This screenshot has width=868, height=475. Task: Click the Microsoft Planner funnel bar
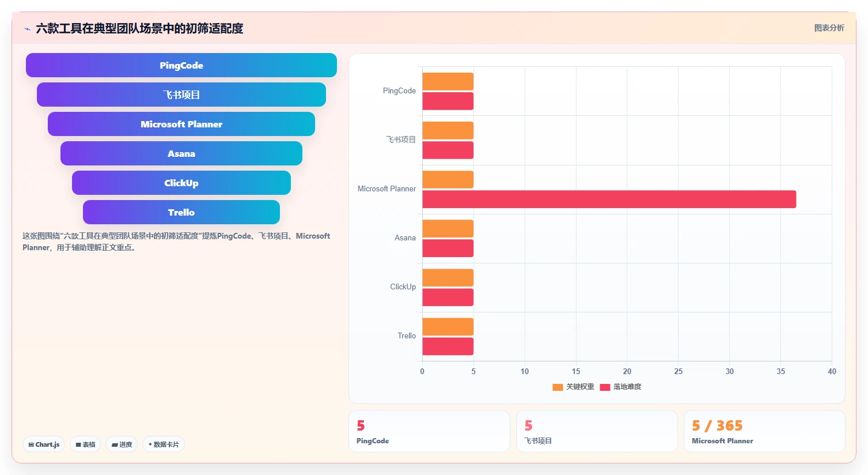(x=181, y=124)
